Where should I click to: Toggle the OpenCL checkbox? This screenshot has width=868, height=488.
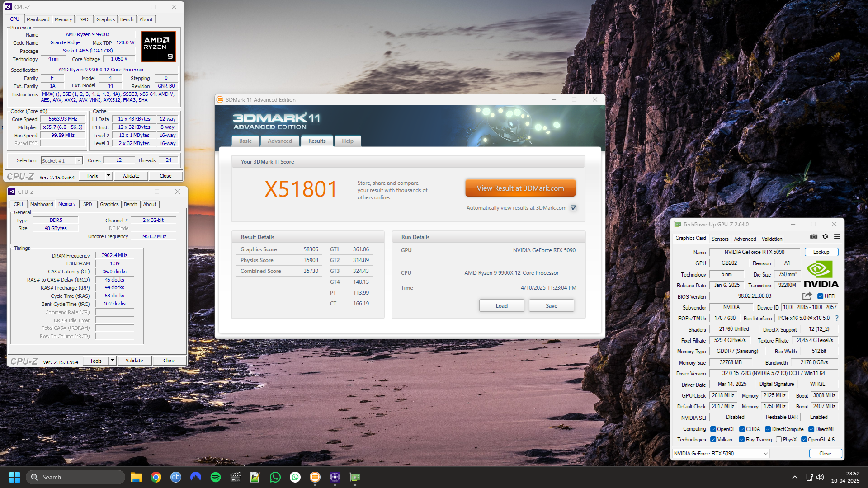click(713, 429)
